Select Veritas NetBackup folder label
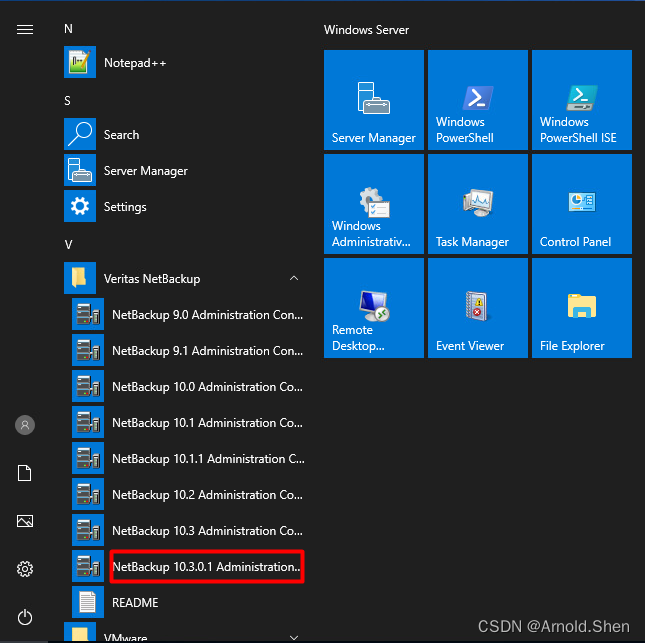 tap(152, 279)
